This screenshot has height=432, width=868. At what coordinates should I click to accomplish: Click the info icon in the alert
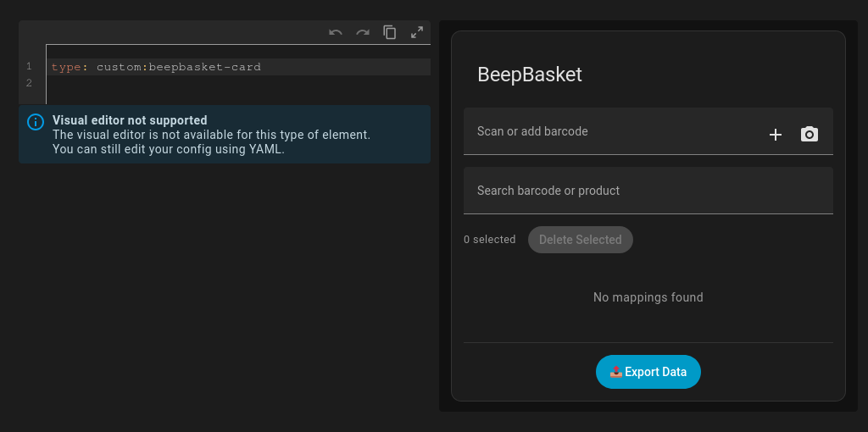coord(36,122)
